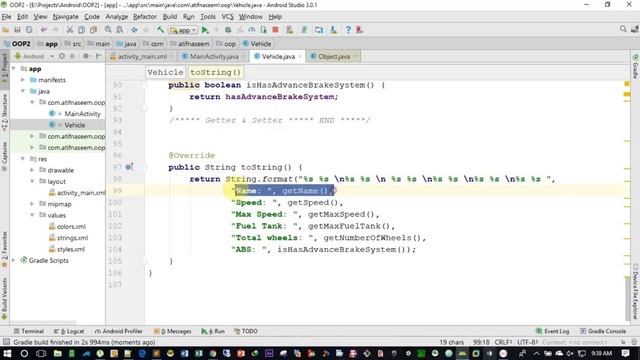
Task: Click the Vehicle breadcrumb above editor
Action: tap(165, 72)
